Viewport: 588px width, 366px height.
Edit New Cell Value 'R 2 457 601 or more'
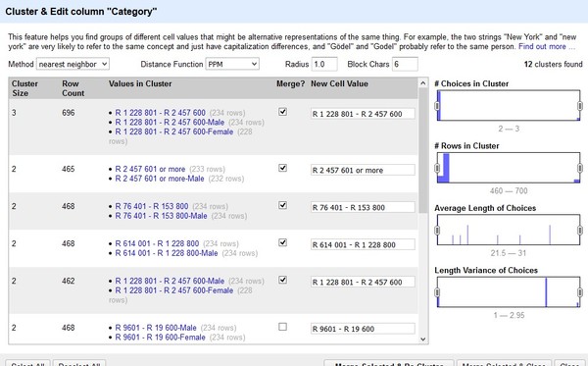click(x=363, y=170)
